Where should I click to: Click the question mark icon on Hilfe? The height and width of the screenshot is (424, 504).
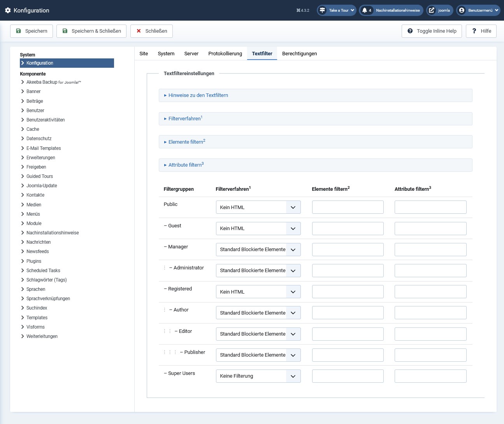[474, 31]
